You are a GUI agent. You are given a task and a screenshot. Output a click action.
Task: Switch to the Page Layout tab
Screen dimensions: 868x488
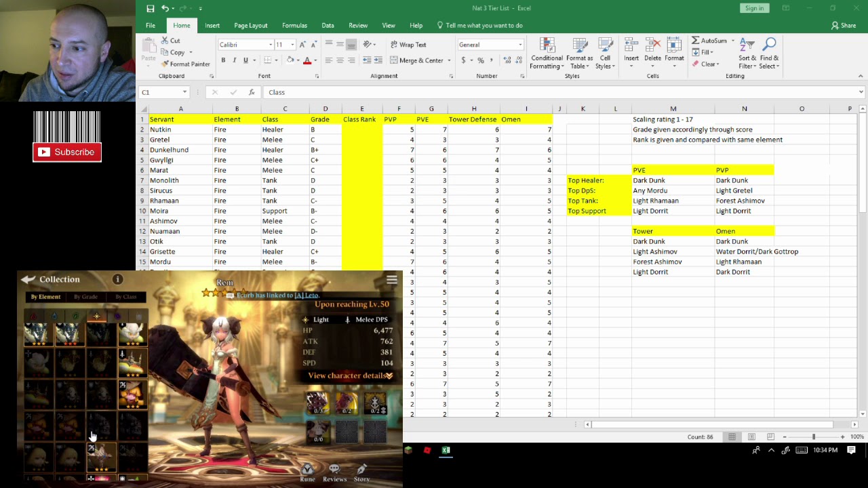point(251,26)
